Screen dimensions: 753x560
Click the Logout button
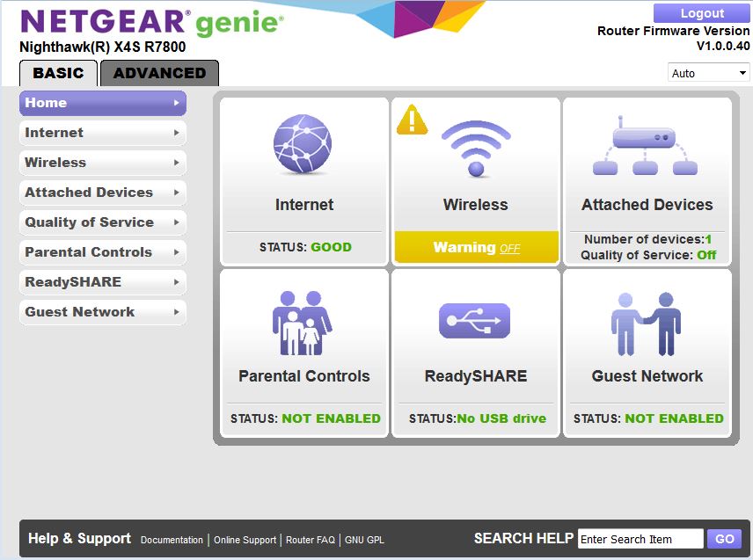(701, 13)
